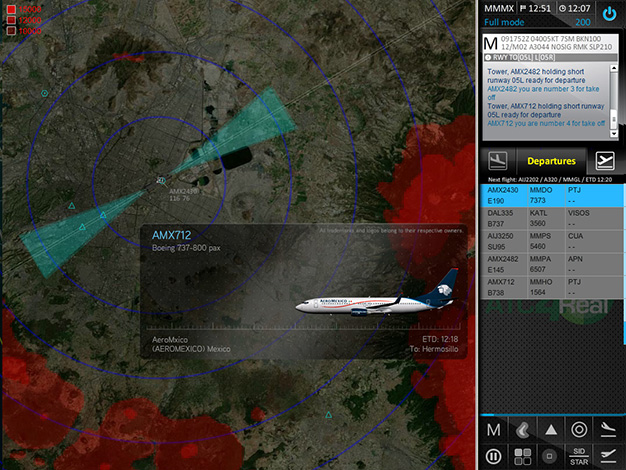The width and height of the screenshot is (626, 470).
Task: Open the four-squares grid icon
Action: click(x=522, y=456)
